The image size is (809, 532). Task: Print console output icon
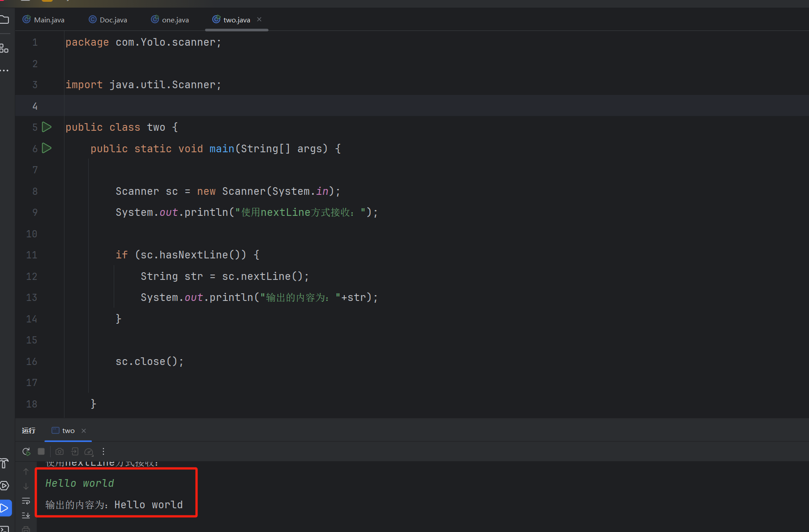coord(26,529)
